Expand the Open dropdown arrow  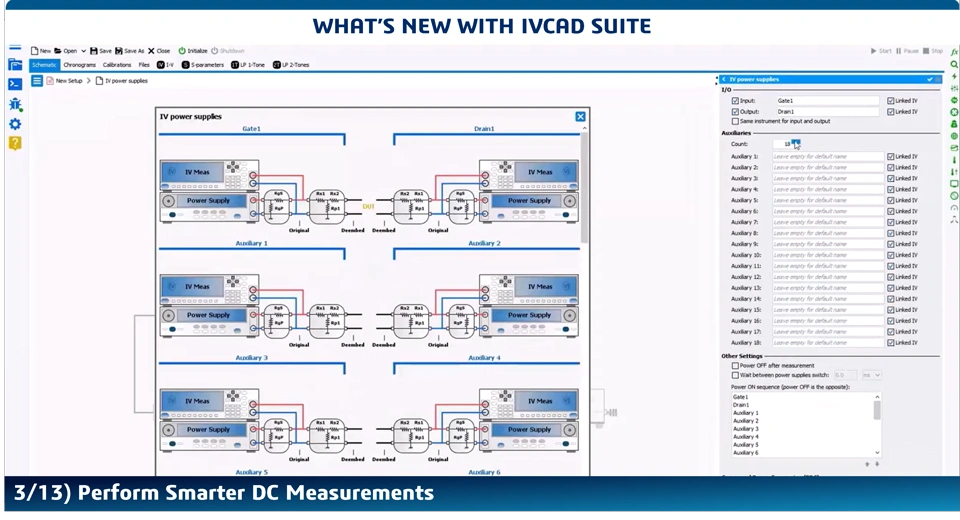pyautogui.click(x=83, y=51)
